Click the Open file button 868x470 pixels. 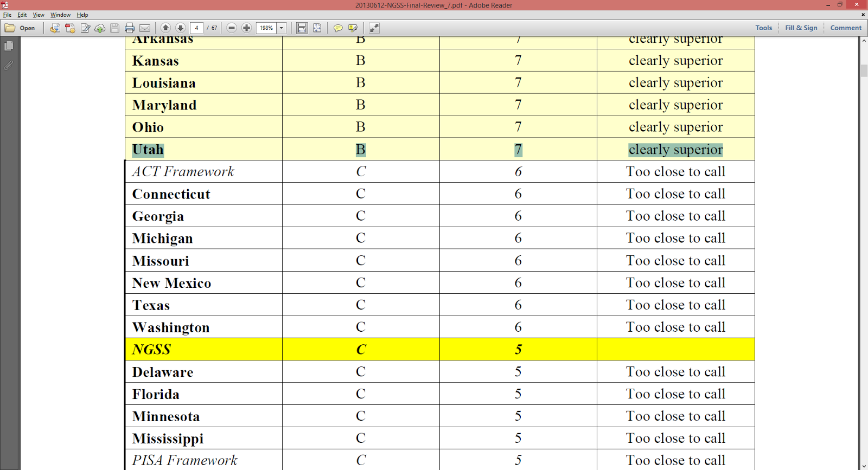(x=20, y=28)
